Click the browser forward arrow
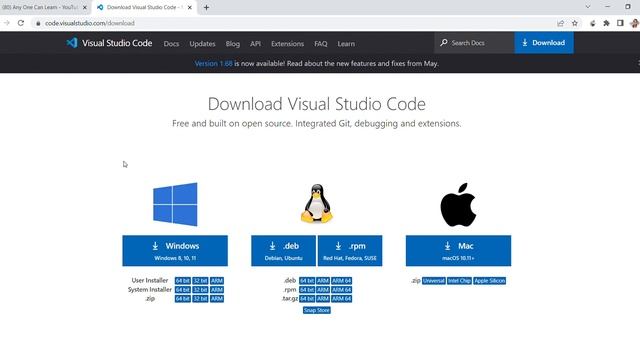Viewport: 640px width, 360px height. pyautogui.click(x=7, y=23)
